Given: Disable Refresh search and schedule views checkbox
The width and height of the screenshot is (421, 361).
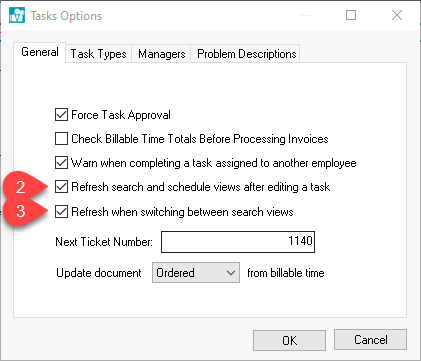Looking at the screenshot, I should pos(61,187).
